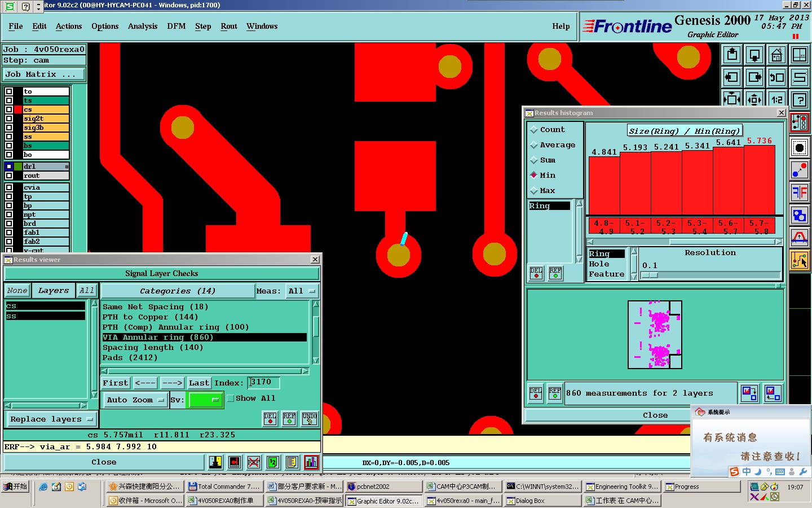The image size is (812, 508).
Task: Select the blue-to-red dot measure icon
Action: 800,170
